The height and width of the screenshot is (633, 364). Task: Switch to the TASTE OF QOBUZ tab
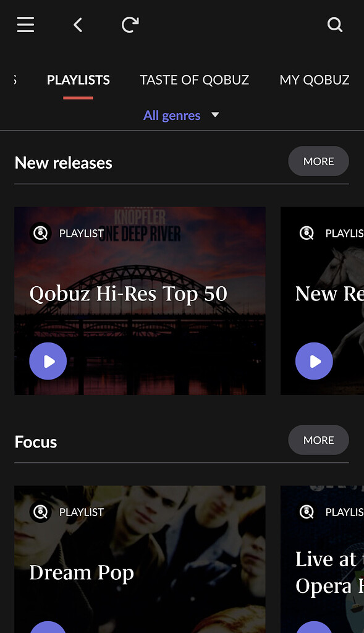click(x=194, y=80)
